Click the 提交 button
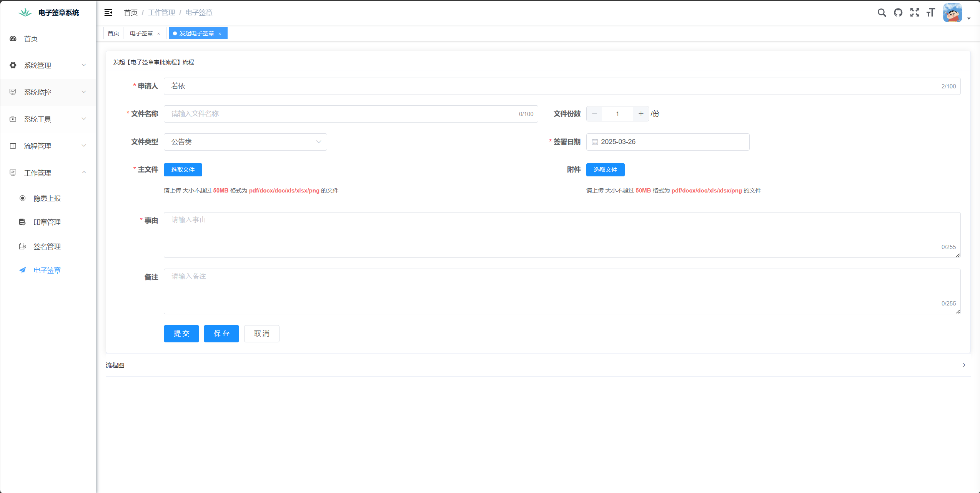This screenshot has width=980, height=493. tap(181, 334)
